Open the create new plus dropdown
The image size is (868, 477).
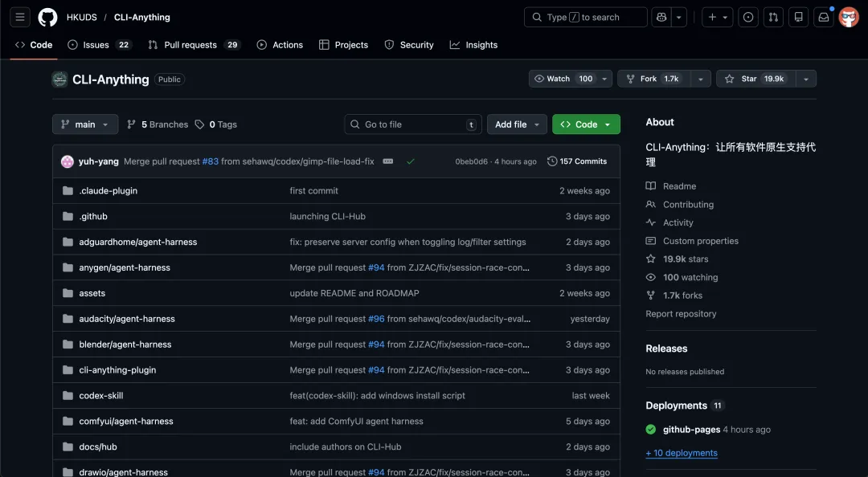[x=718, y=17]
